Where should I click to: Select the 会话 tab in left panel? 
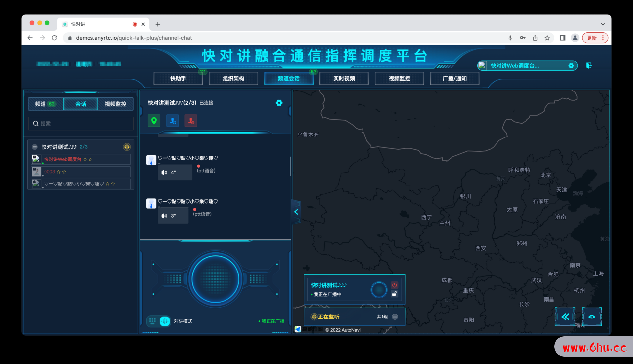[81, 104]
